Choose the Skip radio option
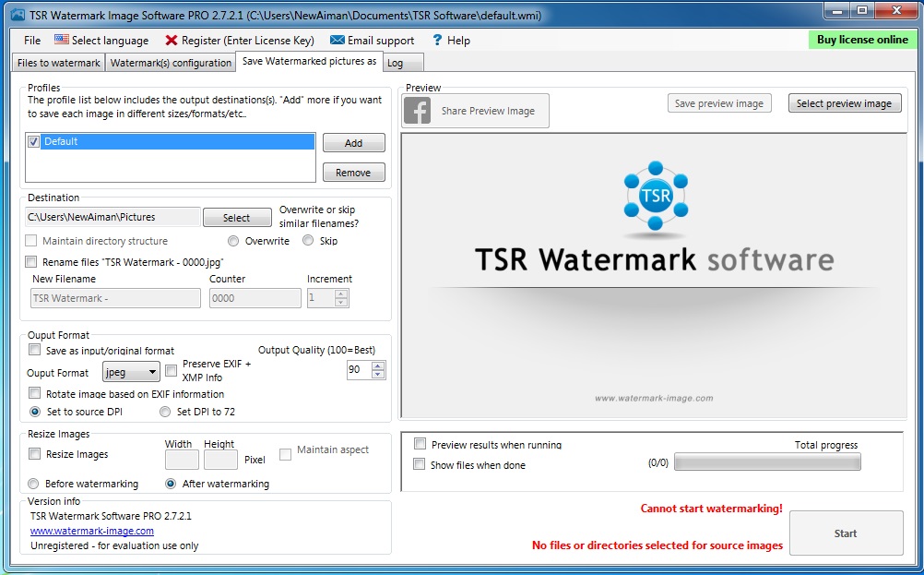924x575 pixels. pyautogui.click(x=308, y=240)
